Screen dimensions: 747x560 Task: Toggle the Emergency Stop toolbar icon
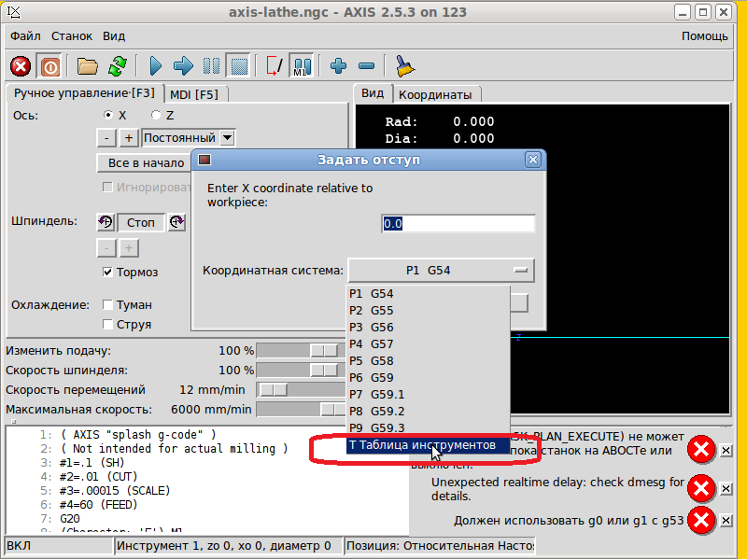click(21, 66)
